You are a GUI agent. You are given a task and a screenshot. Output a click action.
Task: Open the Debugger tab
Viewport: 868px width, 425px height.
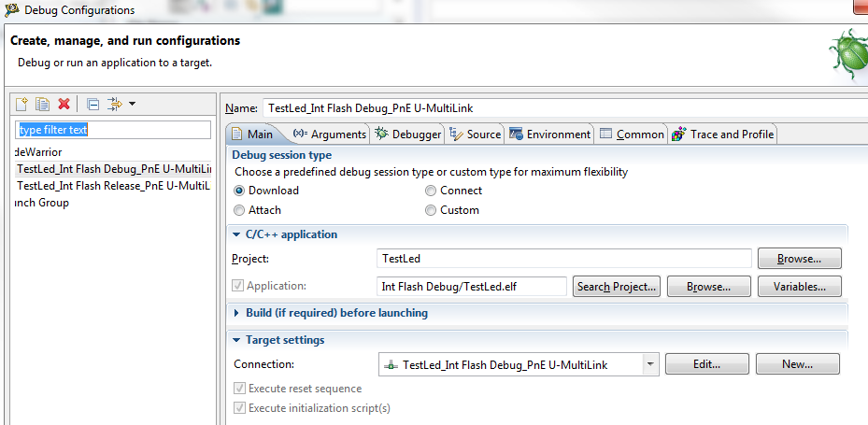407,135
